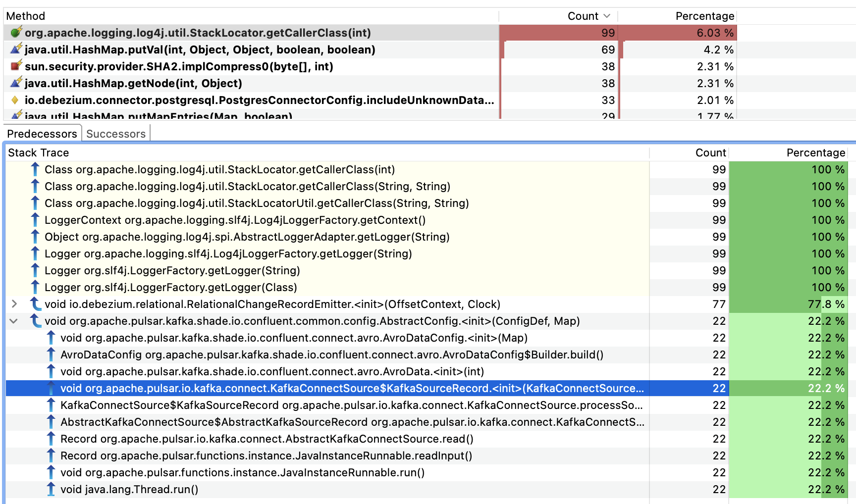Click the HashMap.putVal method icon
This screenshot has height=504, width=856.
[x=16, y=50]
